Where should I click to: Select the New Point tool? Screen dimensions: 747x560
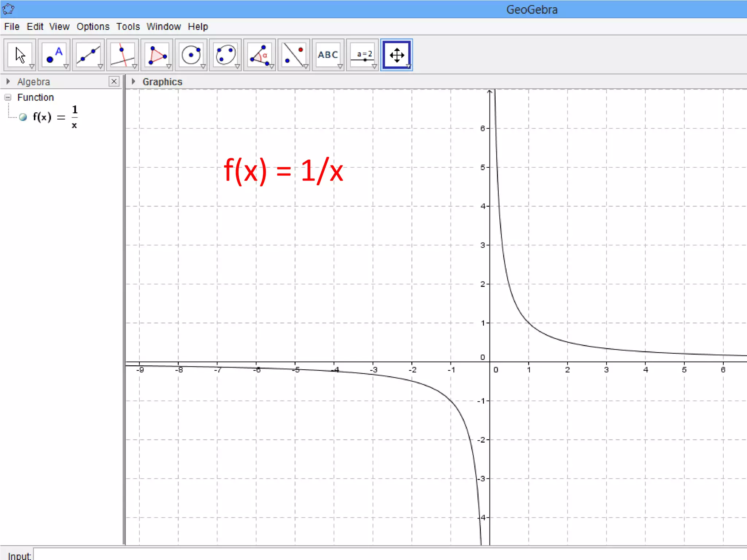(x=54, y=55)
